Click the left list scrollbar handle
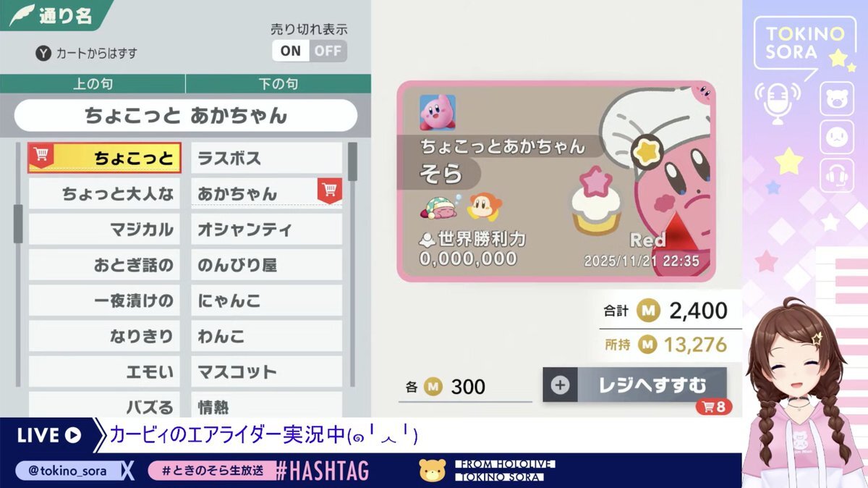 point(18,224)
